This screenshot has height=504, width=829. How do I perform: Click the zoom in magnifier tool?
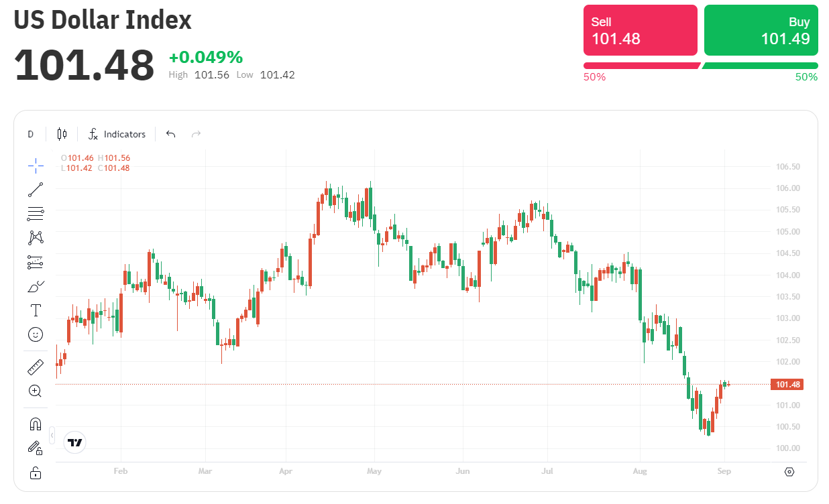(36, 391)
